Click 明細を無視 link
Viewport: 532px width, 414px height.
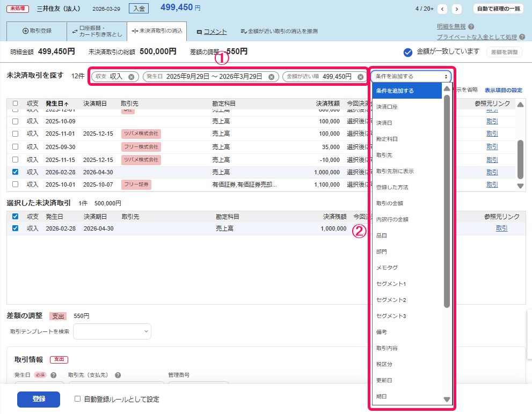click(x=451, y=26)
